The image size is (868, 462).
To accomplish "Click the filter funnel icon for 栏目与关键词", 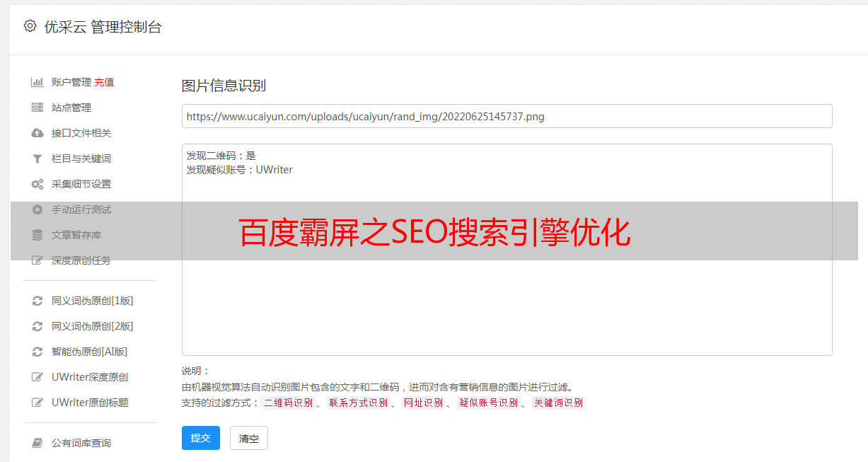I will [37, 158].
